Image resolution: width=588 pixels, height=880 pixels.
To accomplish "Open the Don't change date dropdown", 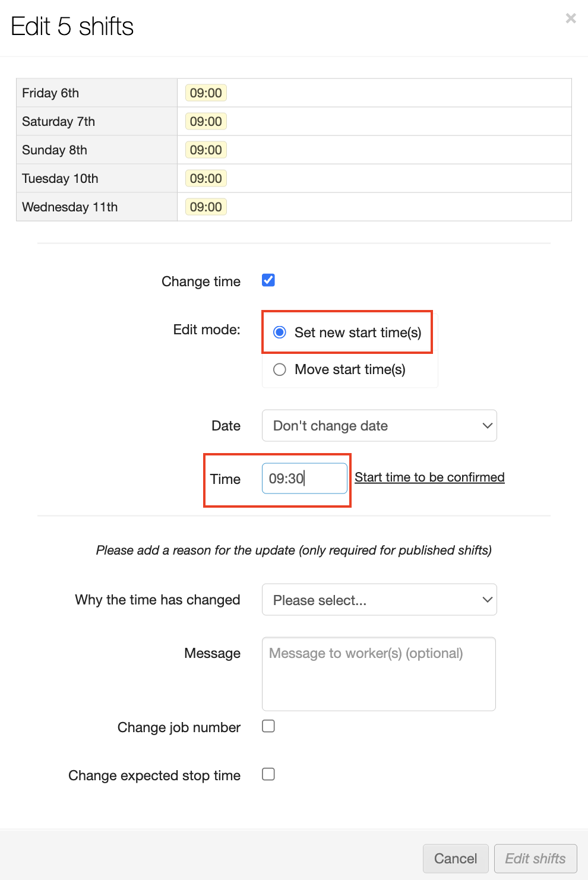I will click(379, 426).
